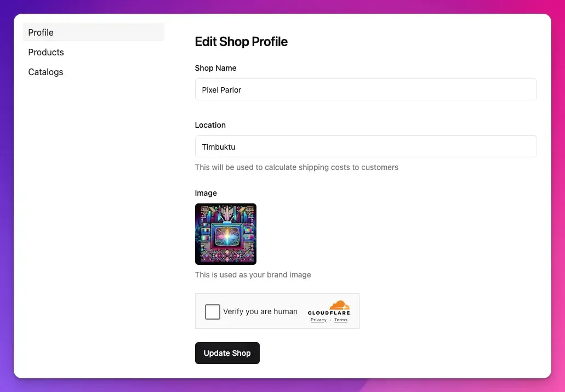Screen dimensions: 565x392
Task: Open Cloudflare's Terms link
Action: (341, 320)
